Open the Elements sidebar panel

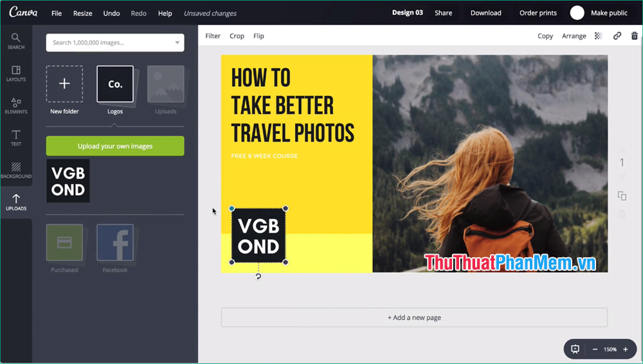coord(16,106)
